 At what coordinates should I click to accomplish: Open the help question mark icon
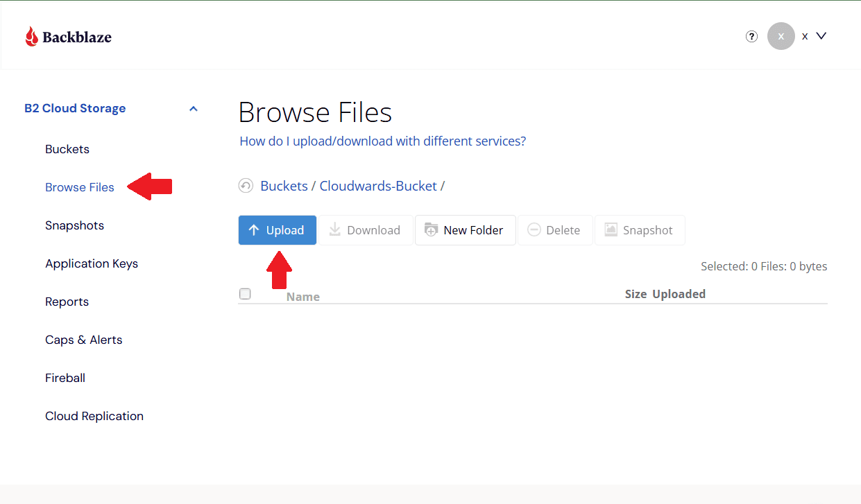[x=751, y=36]
